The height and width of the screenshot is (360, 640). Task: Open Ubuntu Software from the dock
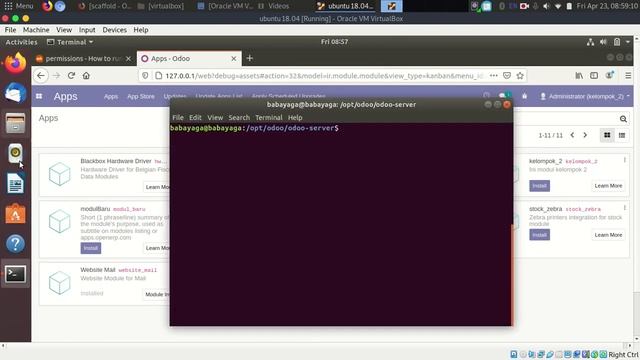tap(16, 213)
